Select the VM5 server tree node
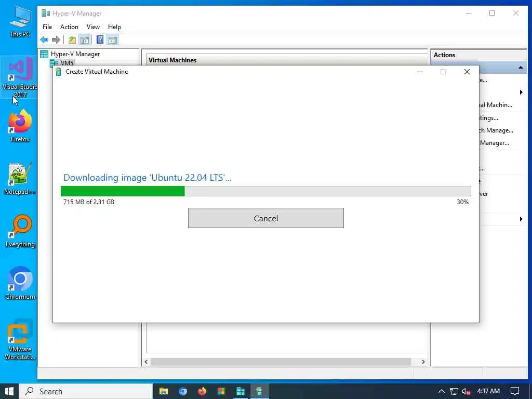 [x=62, y=63]
